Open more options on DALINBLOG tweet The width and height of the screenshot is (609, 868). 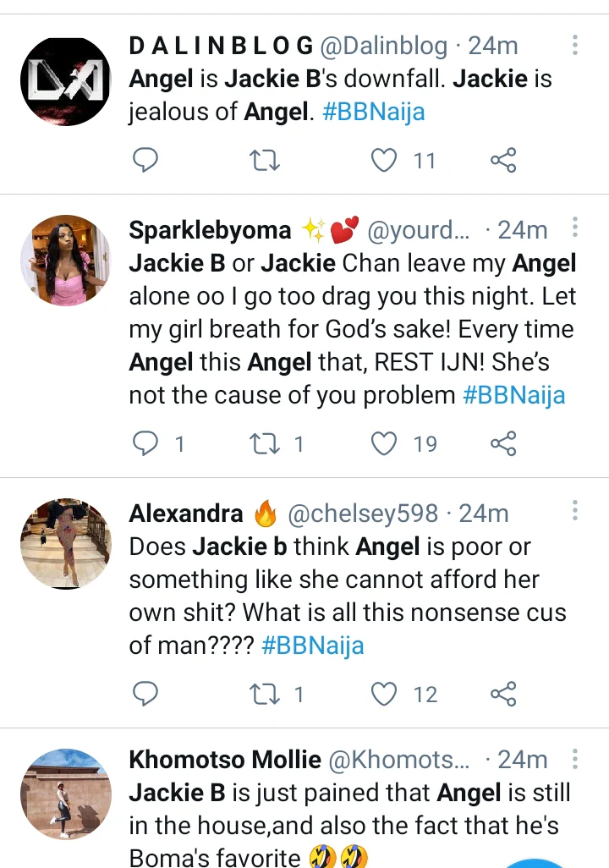click(x=575, y=45)
